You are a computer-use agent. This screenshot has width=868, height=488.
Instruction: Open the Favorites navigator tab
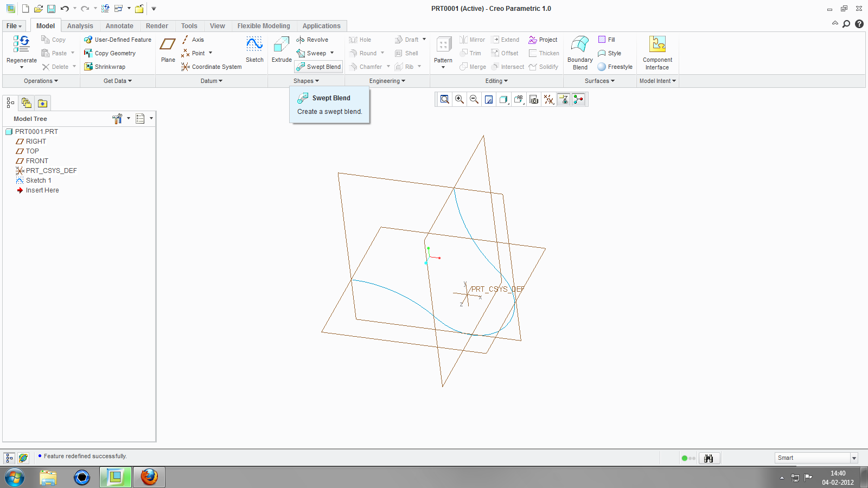42,102
